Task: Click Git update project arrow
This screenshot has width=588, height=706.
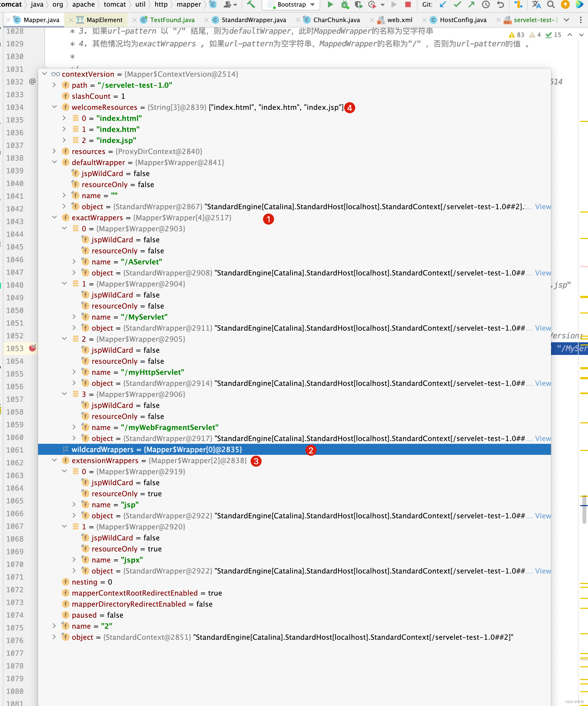Action: pyautogui.click(x=443, y=4)
